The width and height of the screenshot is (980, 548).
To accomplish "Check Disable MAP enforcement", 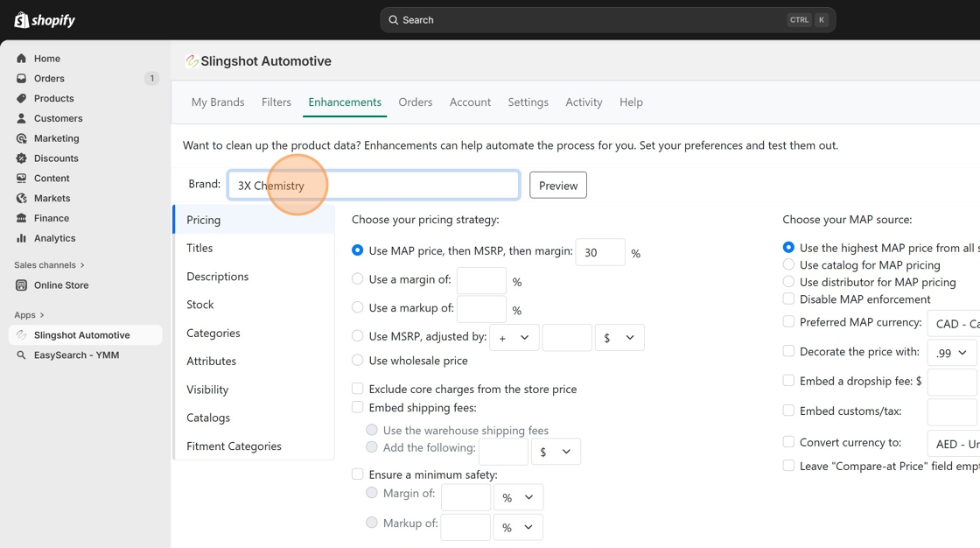I will click(x=788, y=299).
